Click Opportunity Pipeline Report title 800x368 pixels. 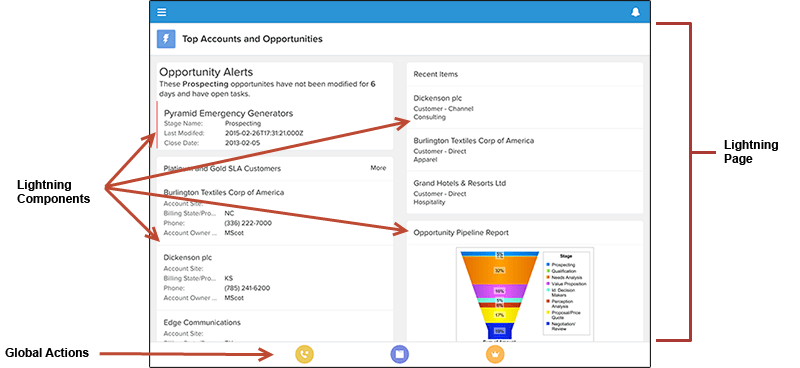tap(461, 233)
